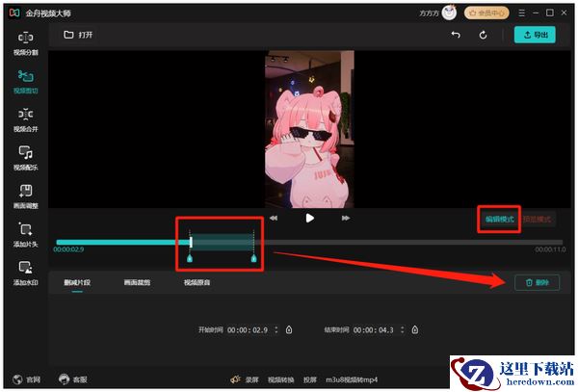
Task: Click the start time stepper arrows
Action: pos(276,329)
